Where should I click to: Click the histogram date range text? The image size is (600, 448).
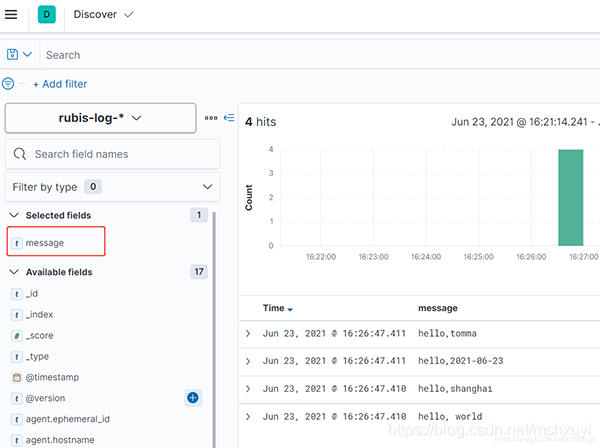point(525,122)
